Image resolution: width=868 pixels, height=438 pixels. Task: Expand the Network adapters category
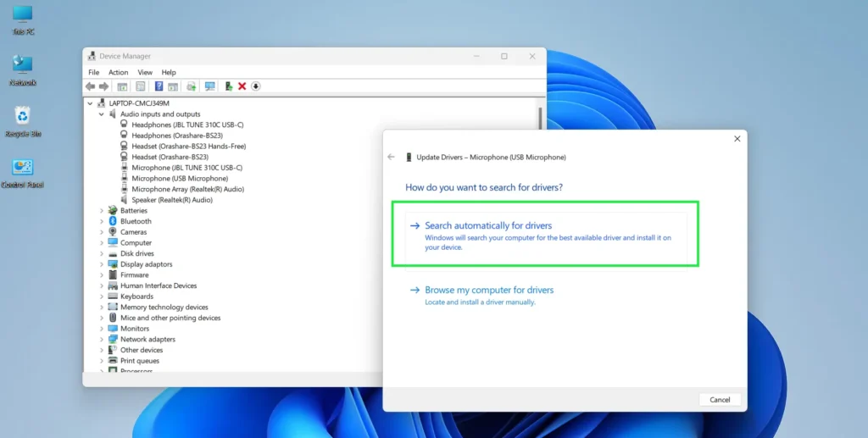102,339
